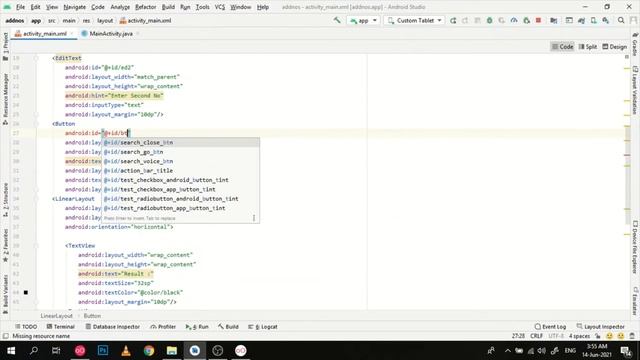Open the Layout Inspector panel

600,327
